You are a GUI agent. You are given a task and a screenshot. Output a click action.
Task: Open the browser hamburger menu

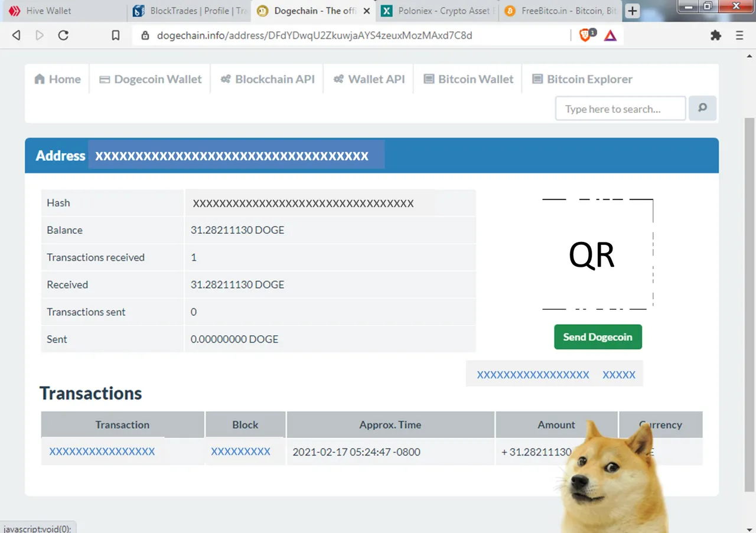point(739,35)
